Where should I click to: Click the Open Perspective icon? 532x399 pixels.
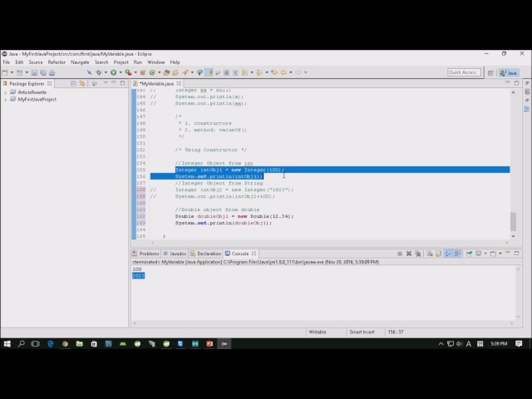click(x=490, y=72)
